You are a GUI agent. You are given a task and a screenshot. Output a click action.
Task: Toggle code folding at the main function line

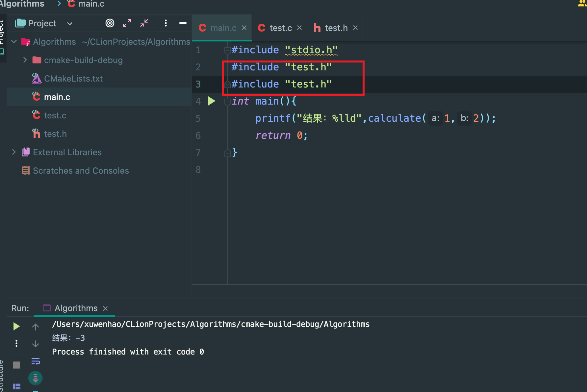(227, 102)
